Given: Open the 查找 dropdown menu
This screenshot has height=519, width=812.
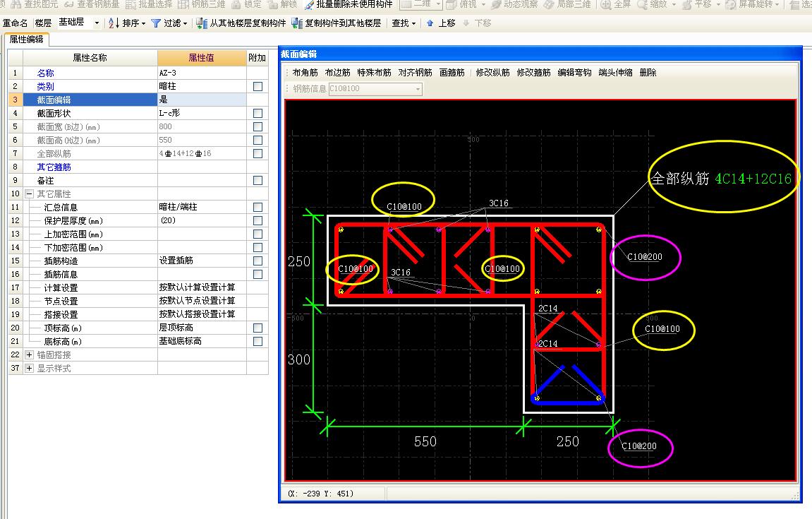Looking at the screenshot, I should coord(404,23).
